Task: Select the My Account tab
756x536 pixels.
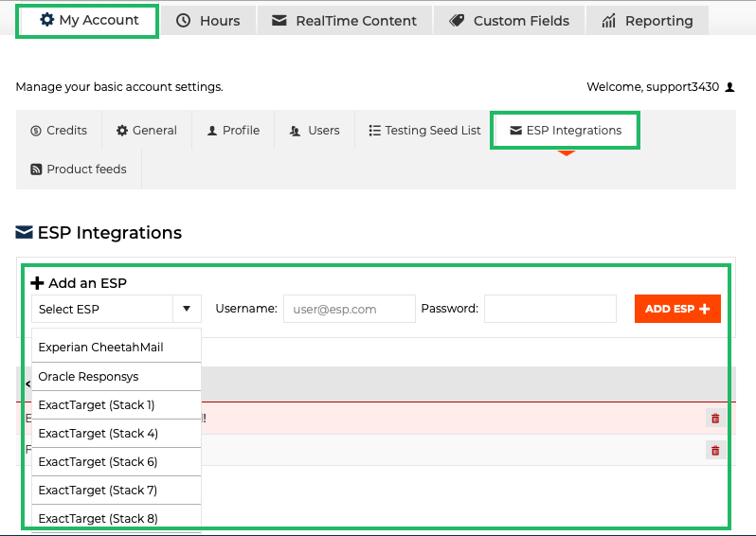Action: (x=88, y=20)
